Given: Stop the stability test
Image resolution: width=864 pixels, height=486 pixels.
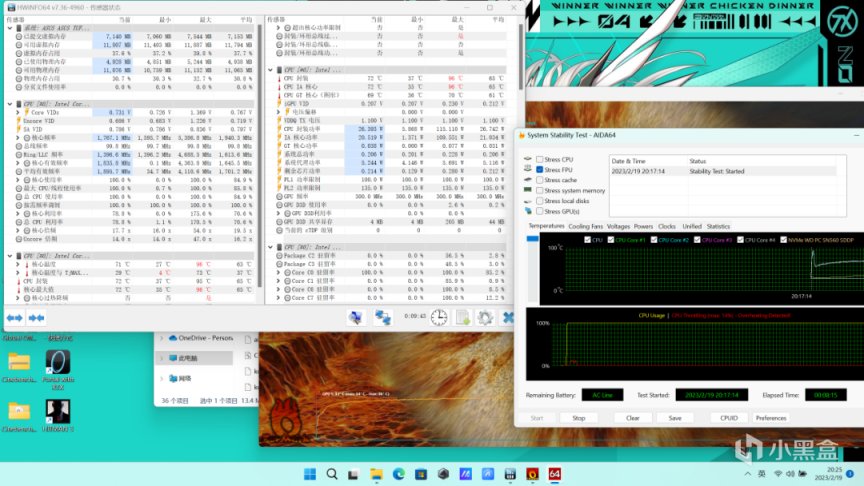Looking at the screenshot, I should [578, 418].
